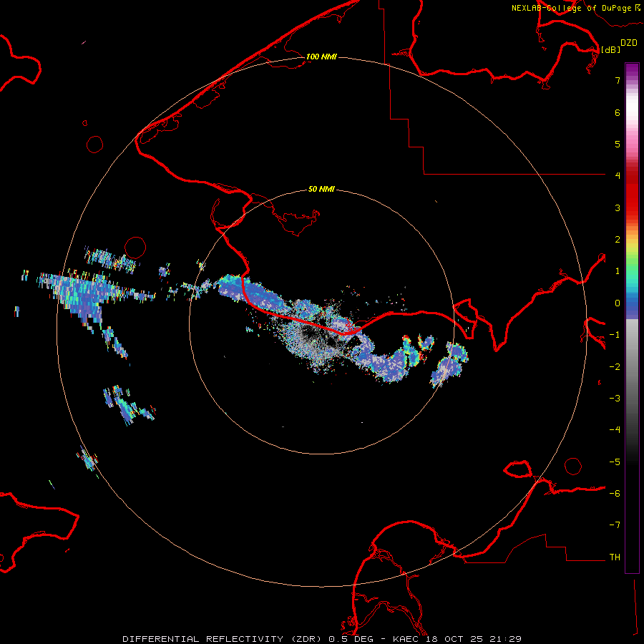Click the 7 value on the color scale
Image resolution: width=644 pixels, height=644 pixels.
[618, 80]
